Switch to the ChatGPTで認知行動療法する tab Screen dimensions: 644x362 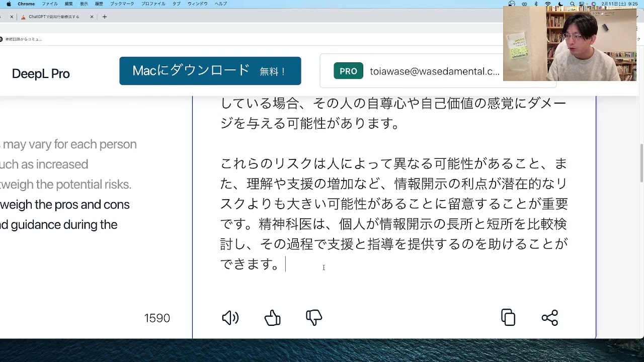(x=54, y=17)
